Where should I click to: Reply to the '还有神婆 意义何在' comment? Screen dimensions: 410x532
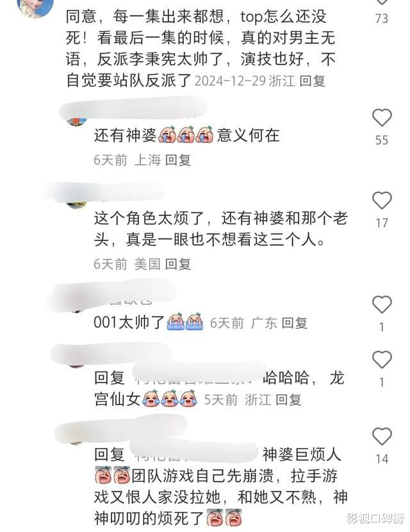pyautogui.click(x=178, y=160)
